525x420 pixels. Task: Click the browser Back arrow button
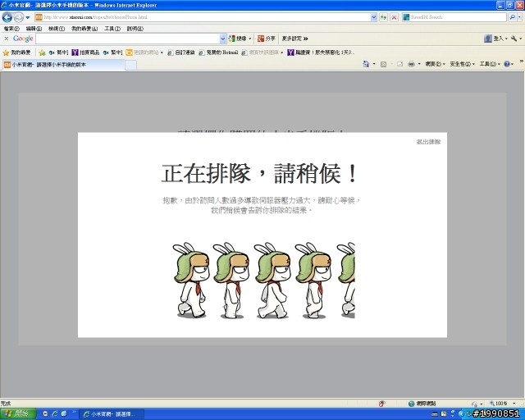[7, 17]
